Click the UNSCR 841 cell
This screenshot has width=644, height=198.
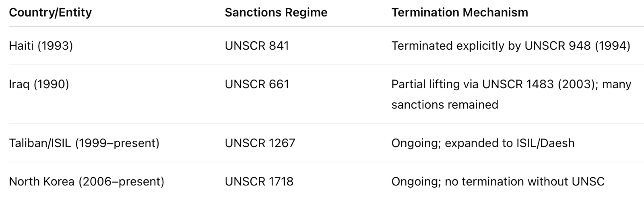pos(257,46)
